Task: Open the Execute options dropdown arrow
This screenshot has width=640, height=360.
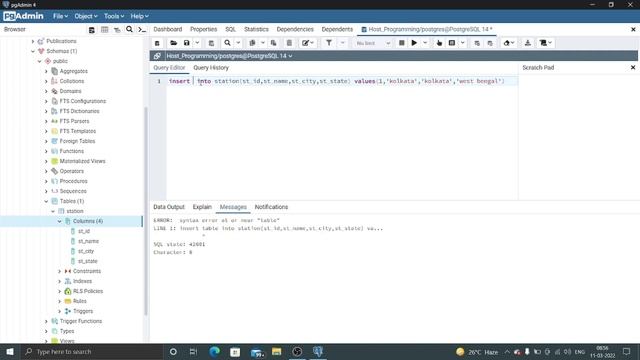Action: (x=425, y=43)
